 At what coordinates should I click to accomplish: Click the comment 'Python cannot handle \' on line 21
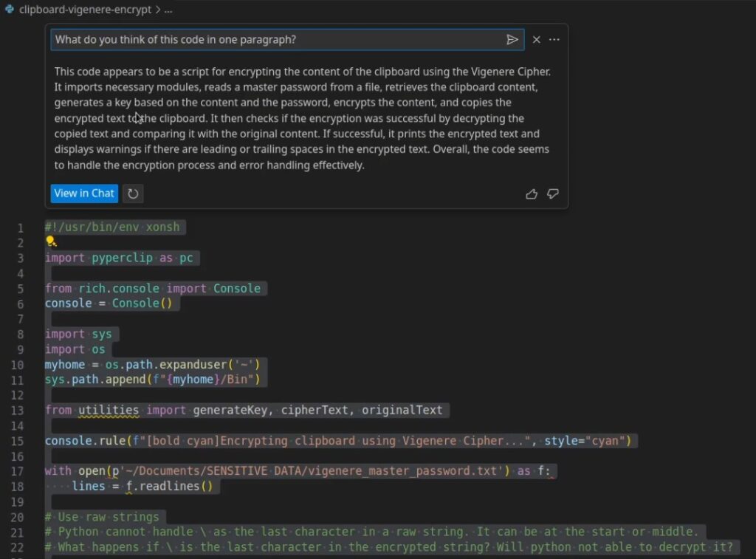point(371,532)
